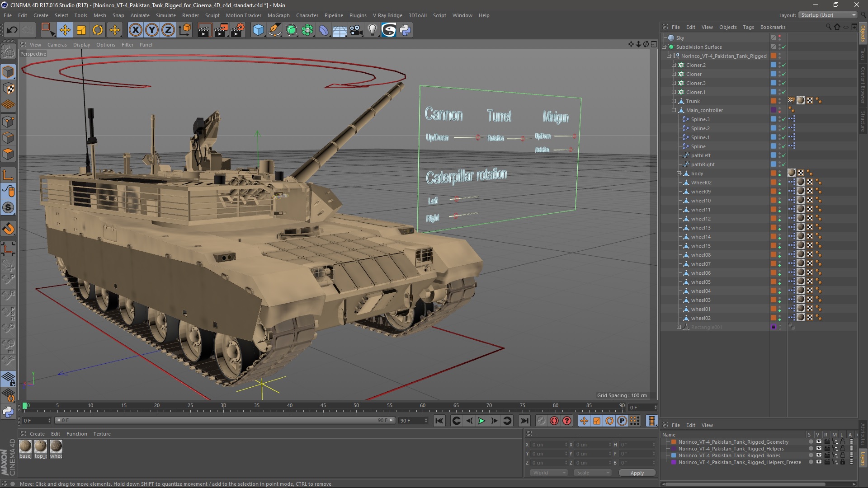Click the Python script icon in toolbar
The height and width of the screenshot is (488, 868).
405,30
